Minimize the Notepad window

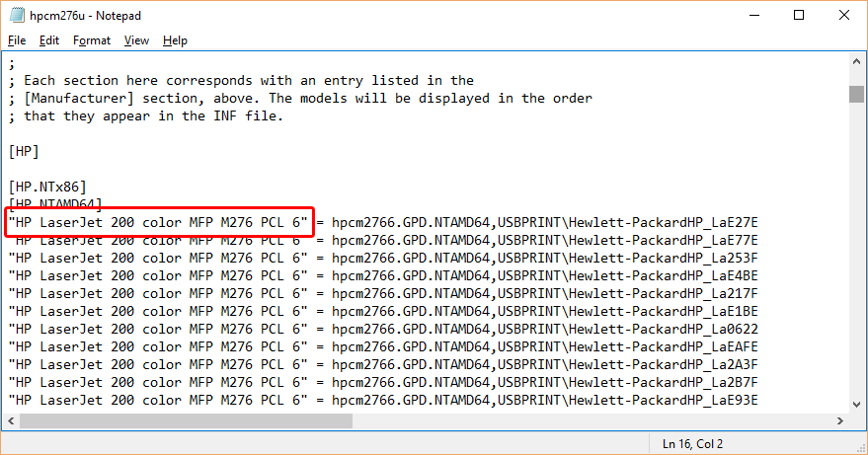pos(754,15)
